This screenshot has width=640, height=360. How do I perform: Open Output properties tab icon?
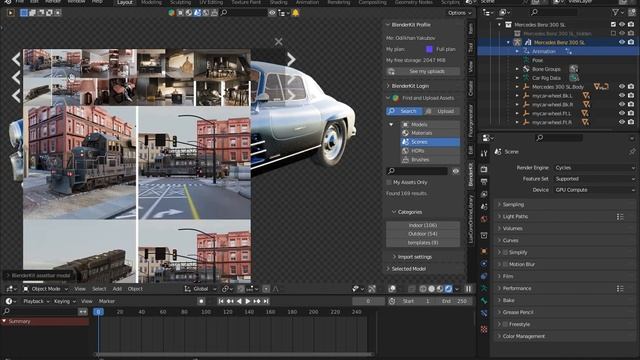484,182
